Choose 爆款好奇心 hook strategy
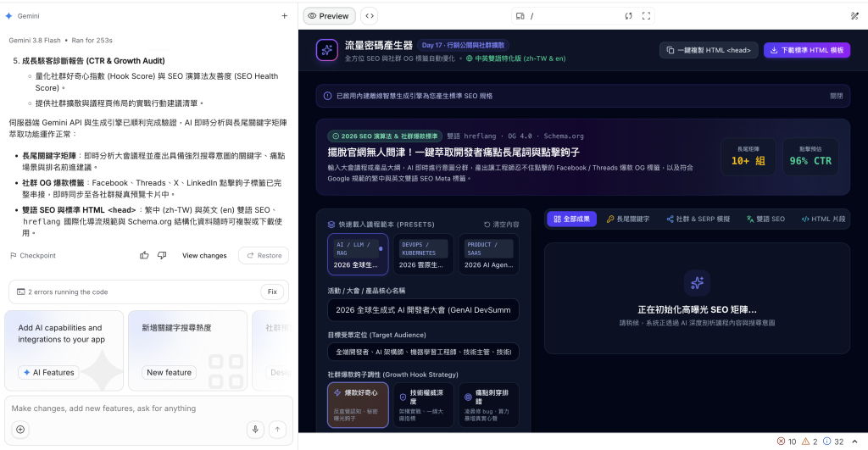The image size is (868, 450). (x=358, y=405)
